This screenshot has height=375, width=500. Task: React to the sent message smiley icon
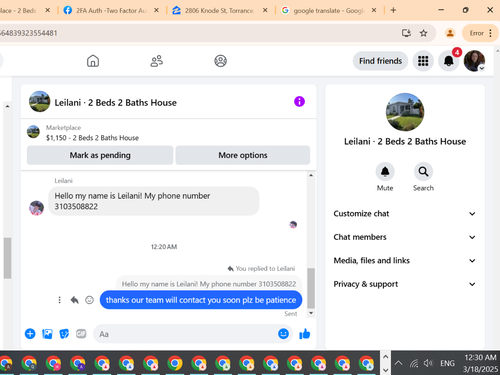89,300
